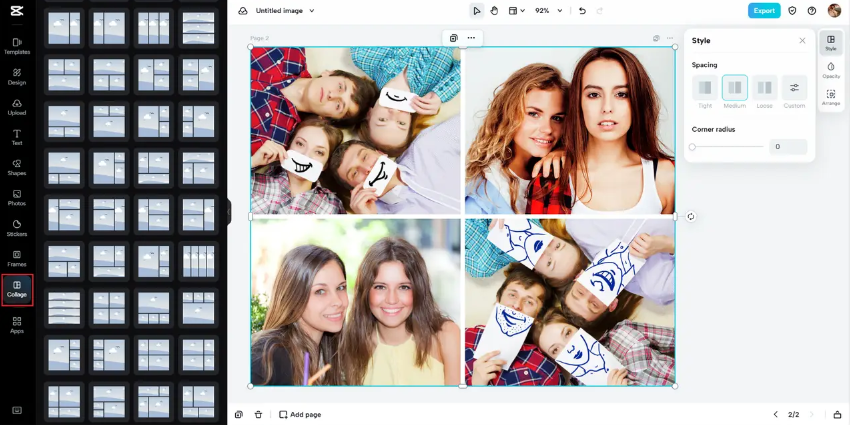Viewport: 850px width, 425px height.
Task: Click the Add page button
Action: 300,415
